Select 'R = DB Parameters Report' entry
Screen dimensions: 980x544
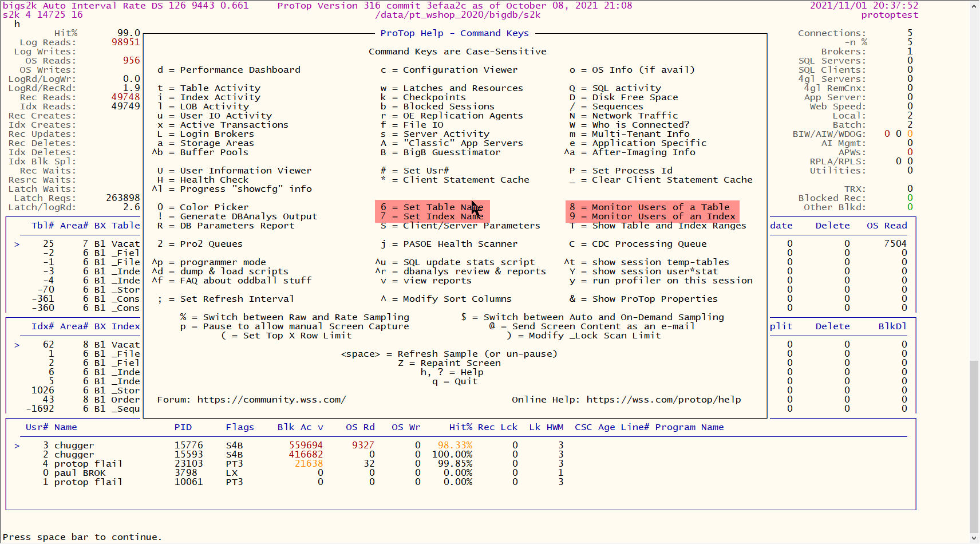click(226, 226)
